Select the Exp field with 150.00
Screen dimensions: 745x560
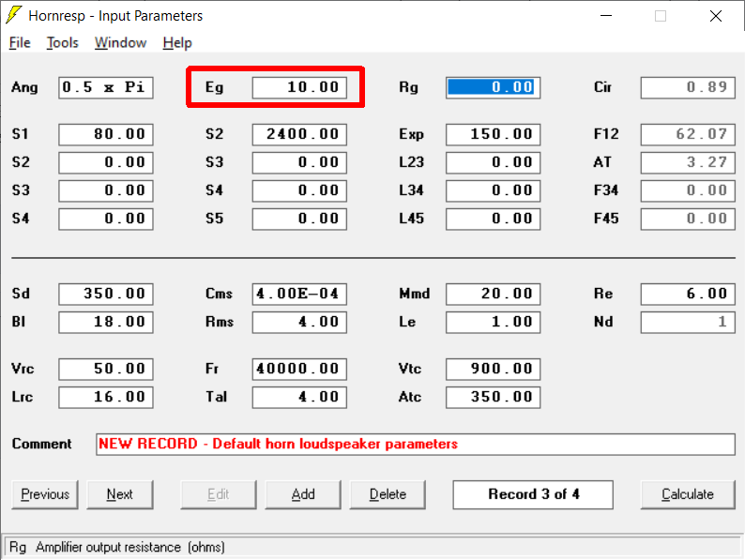pos(494,134)
